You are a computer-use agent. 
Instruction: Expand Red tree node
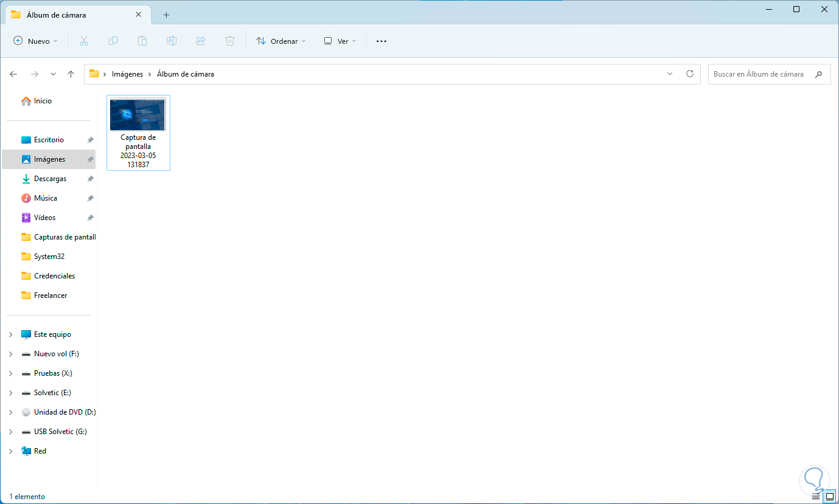11,451
